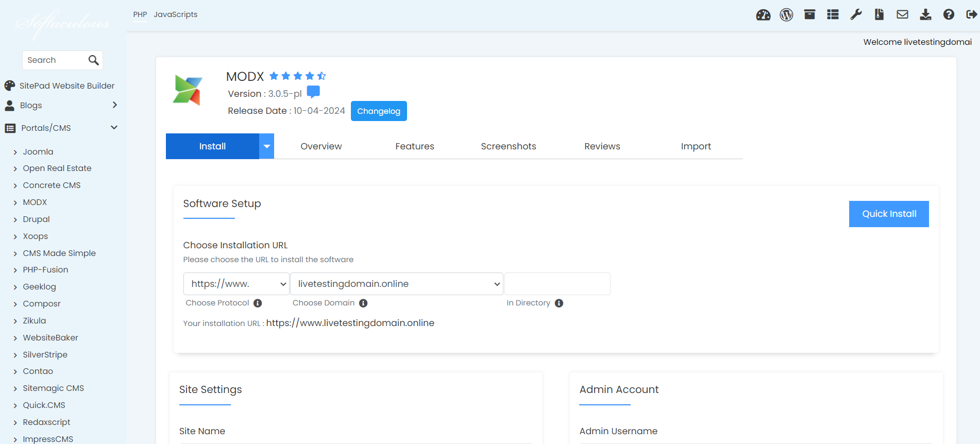Select Joomla in the sidebar

click(38, 152)
